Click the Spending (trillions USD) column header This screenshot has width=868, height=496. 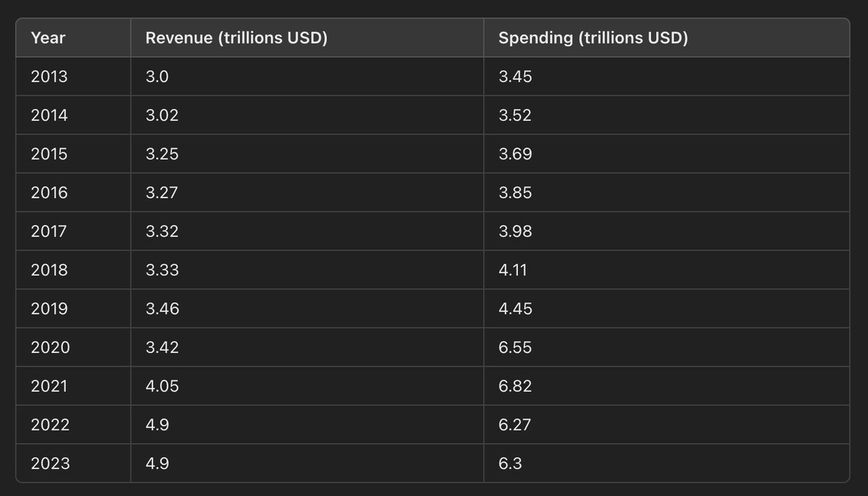coord(592,38)
